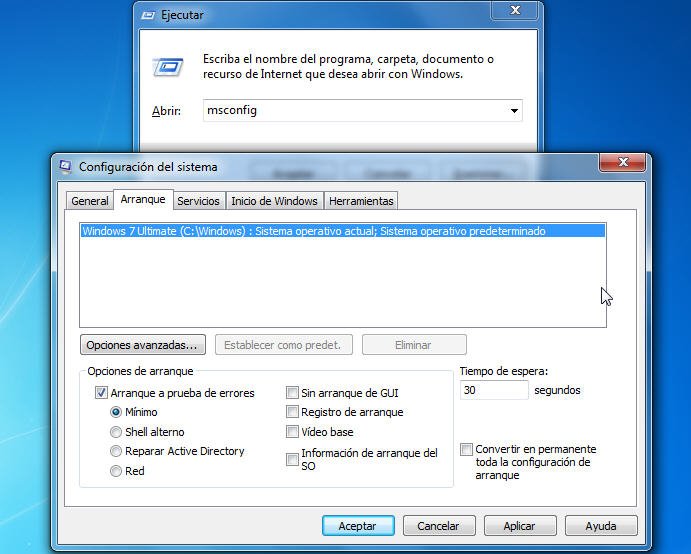
Task: Click the Run program icon in Ejecutar
Action: pyautogui.click(x=167, y=67)
